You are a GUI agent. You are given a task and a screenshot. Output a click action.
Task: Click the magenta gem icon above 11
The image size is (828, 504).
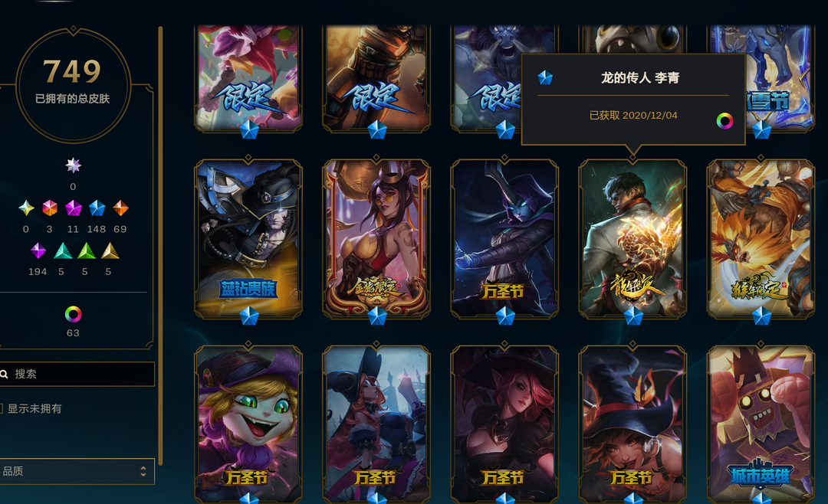(x=74, y=208)
